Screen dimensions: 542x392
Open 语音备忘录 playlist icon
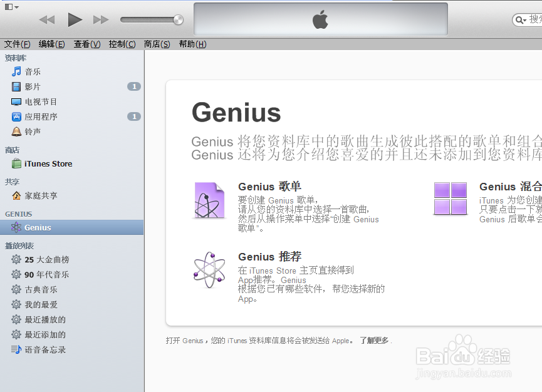click(16, 349)
